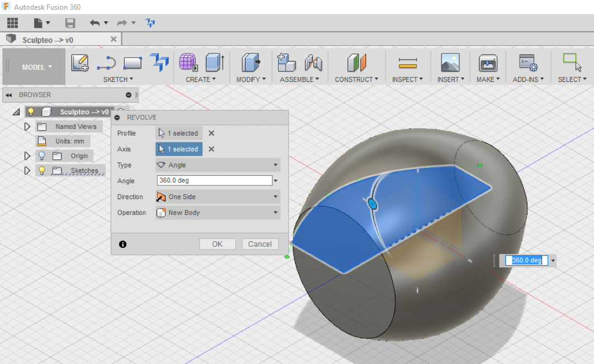
Task: Click the Create Sketch icon
Action: [80, 63]
